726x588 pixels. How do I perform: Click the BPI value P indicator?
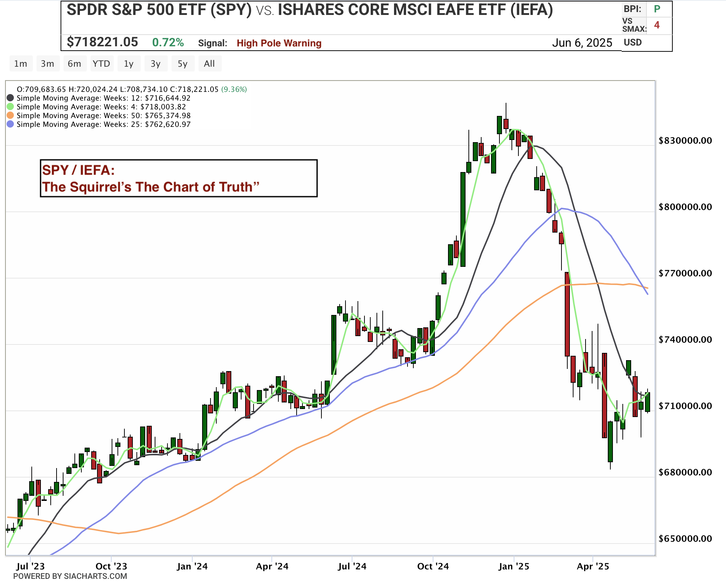click(x=657, y=9)
